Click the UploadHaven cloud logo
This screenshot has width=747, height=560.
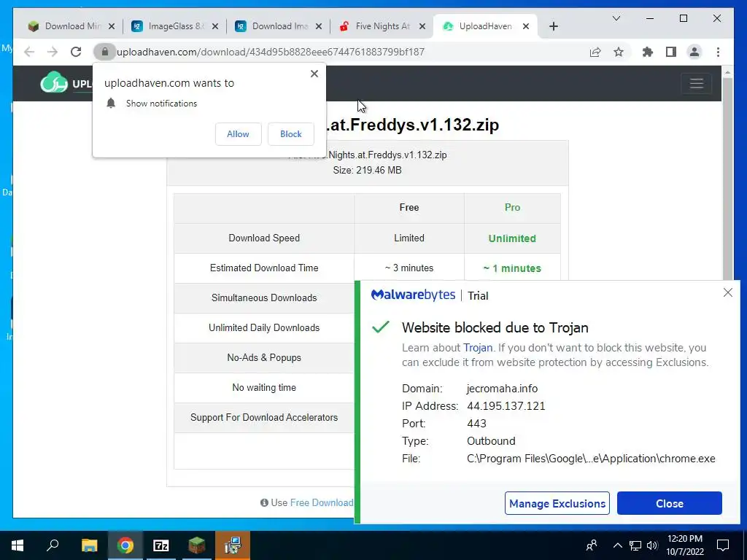click(x=54, y=83)
